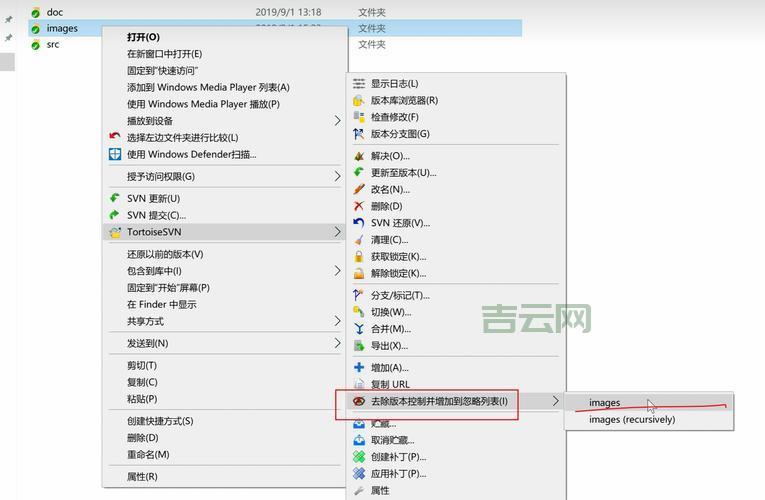Click the red compare-folder arrow icon
Screen dimensions: 765x500
(115, 137)
